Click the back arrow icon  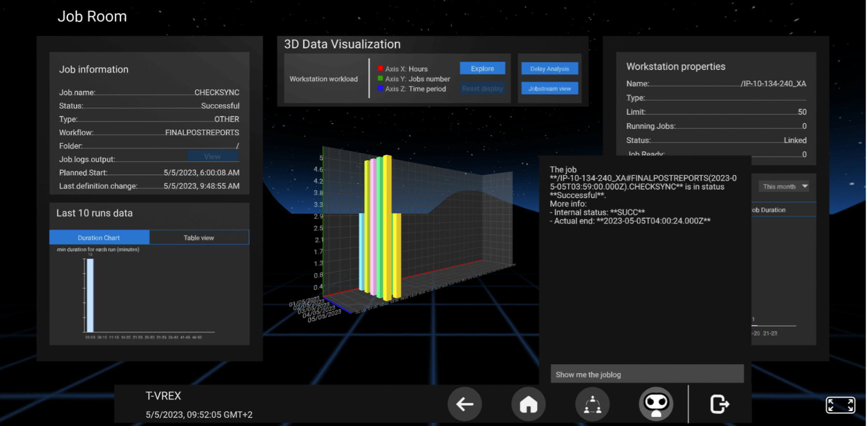pyautogui.click(x=464, y=404)
